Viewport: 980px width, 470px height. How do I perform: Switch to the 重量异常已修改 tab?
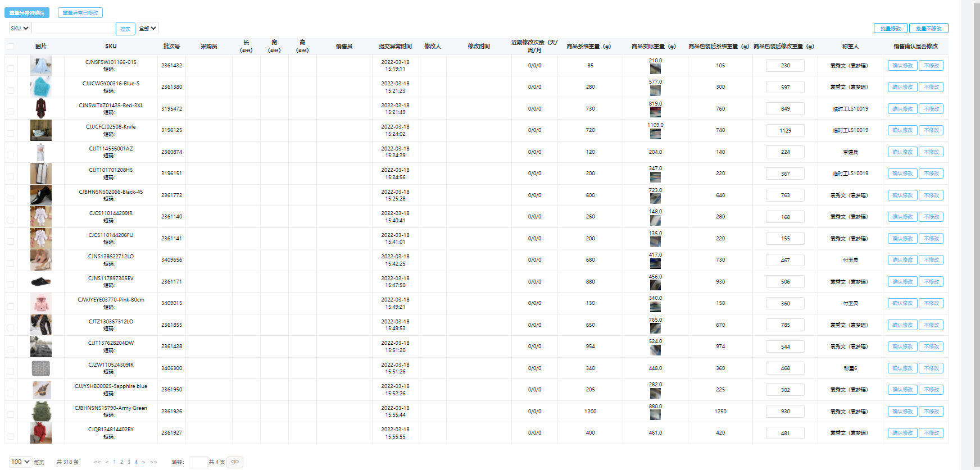tap(80, 12)
